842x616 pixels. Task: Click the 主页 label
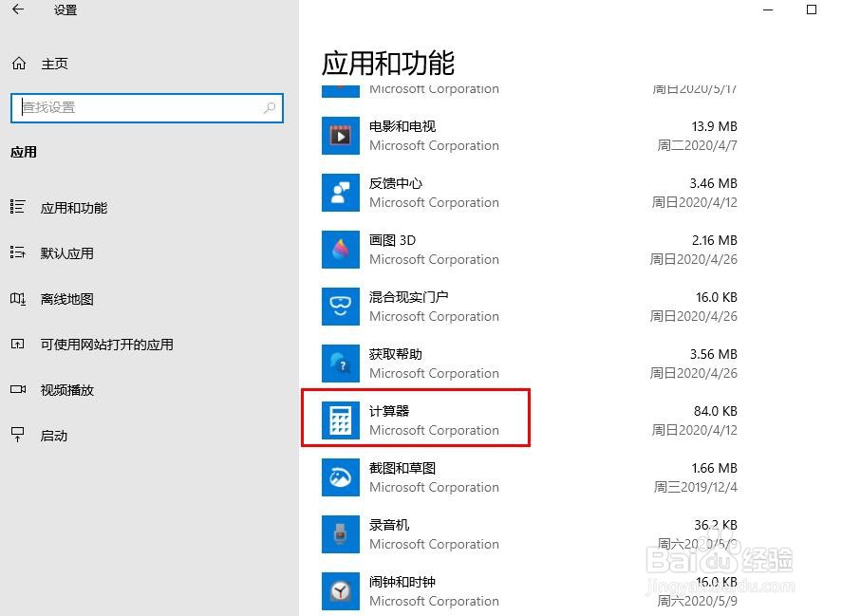tap(55, 64)
